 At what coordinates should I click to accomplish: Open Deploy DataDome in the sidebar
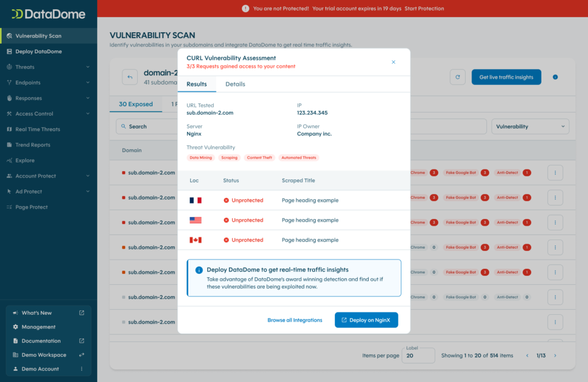pos(48,51)
